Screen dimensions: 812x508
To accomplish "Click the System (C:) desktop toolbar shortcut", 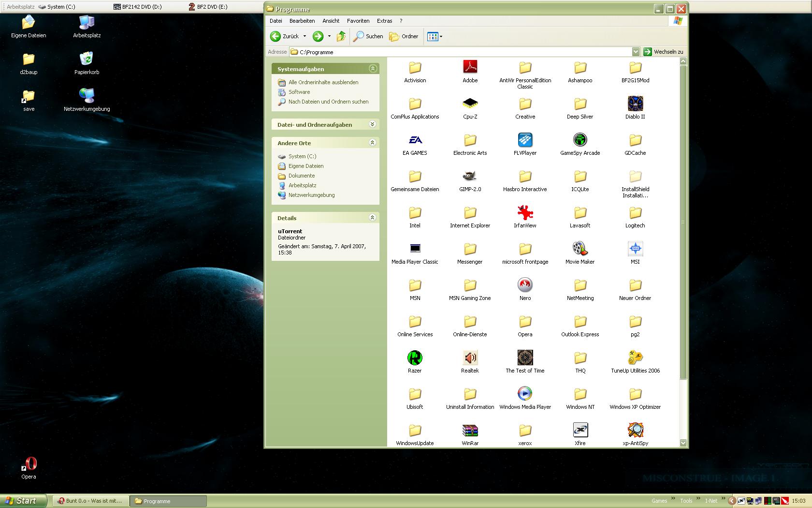I will coord(57,7).
